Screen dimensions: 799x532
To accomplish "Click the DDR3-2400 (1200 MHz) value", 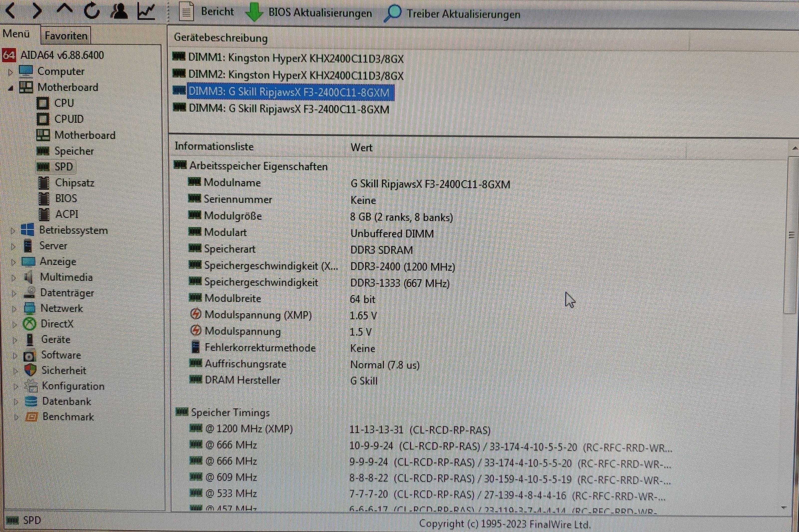I will point(403,267).
